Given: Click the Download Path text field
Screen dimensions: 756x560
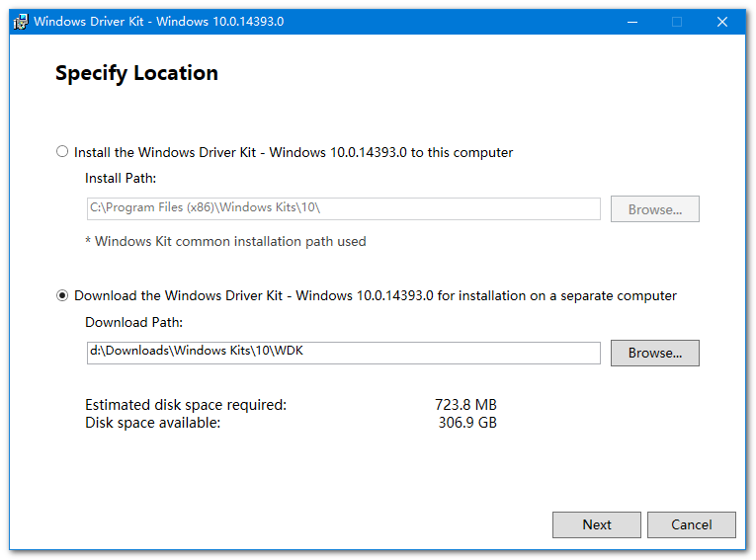Looking at the screenshot, I should point(344,353).
